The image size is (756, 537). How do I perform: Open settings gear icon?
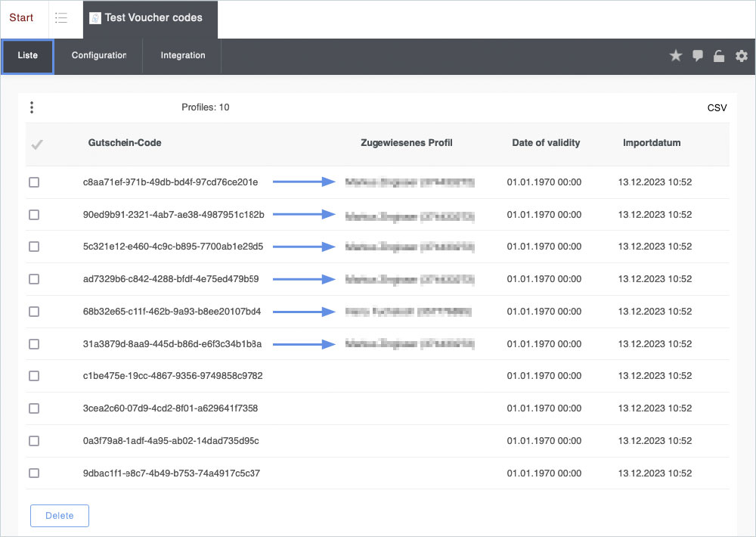[x=741, y=56]
